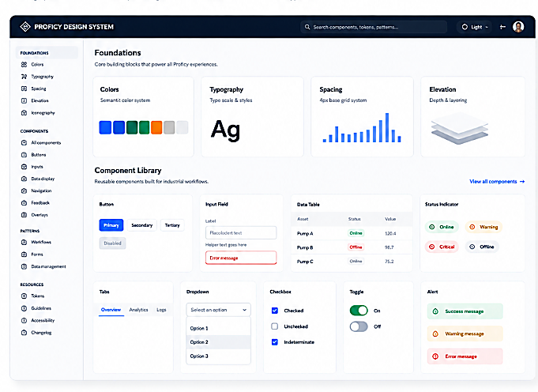Image resolution: width=538 pixels, height=392 pixels.
Task: Click the search magnifier icon
Action: [x=307, y=27]
